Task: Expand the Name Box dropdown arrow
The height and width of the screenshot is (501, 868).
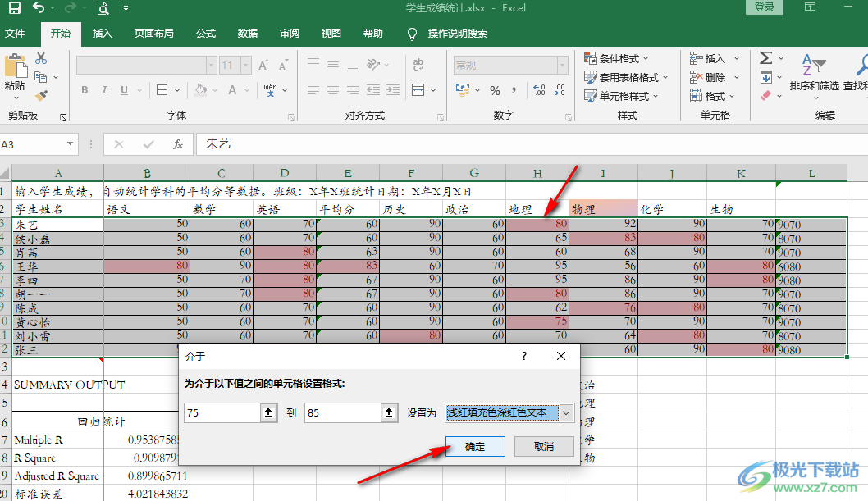Action: tap(70, 144)
